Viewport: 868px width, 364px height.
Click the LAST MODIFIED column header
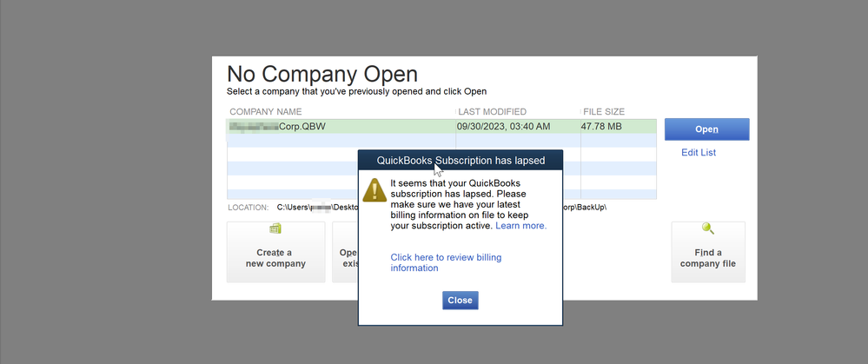[x=492, y=112]
